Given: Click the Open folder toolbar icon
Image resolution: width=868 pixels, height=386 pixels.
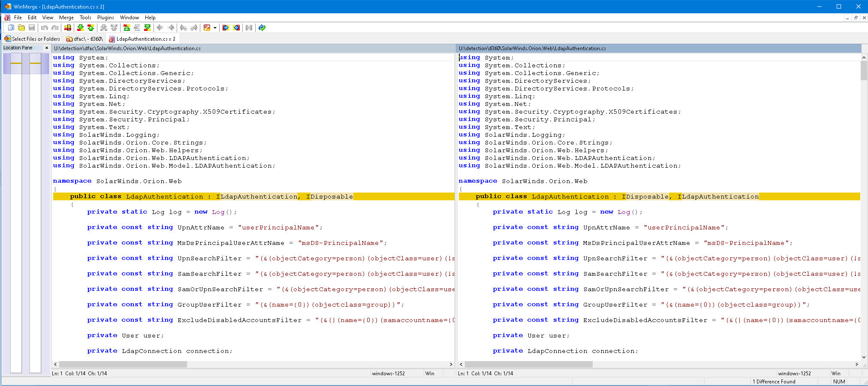Looking at the screenshot, I should point(21,28).
